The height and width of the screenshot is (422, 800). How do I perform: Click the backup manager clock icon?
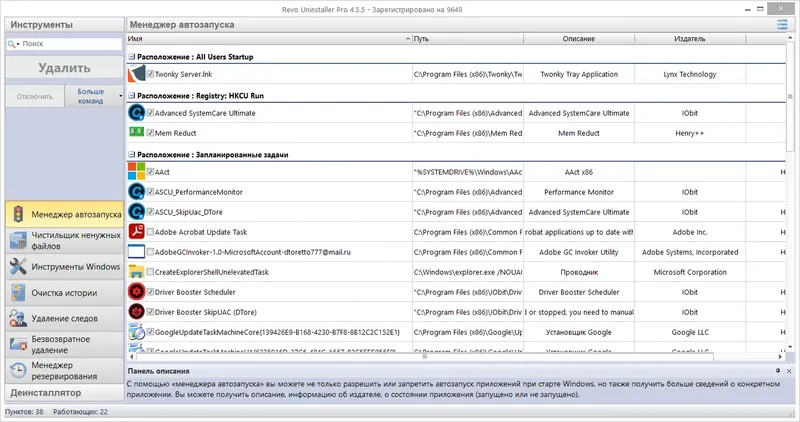[18, 370]
